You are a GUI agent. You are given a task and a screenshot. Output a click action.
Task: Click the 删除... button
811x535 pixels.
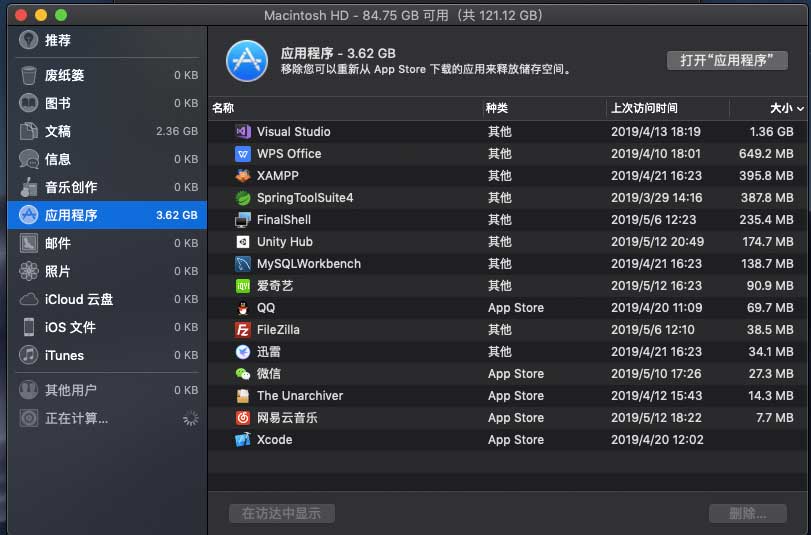[748, 513]
